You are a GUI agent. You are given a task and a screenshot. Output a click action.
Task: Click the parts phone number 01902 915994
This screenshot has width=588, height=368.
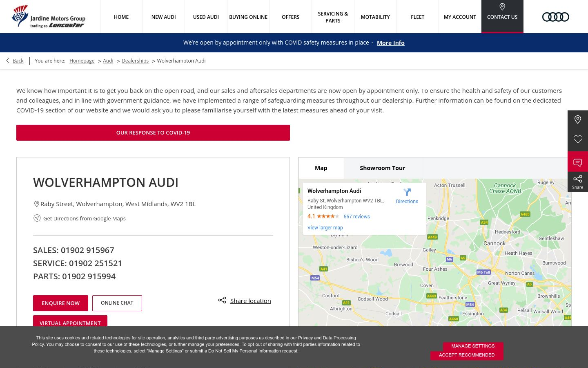[x=89, y=276]
